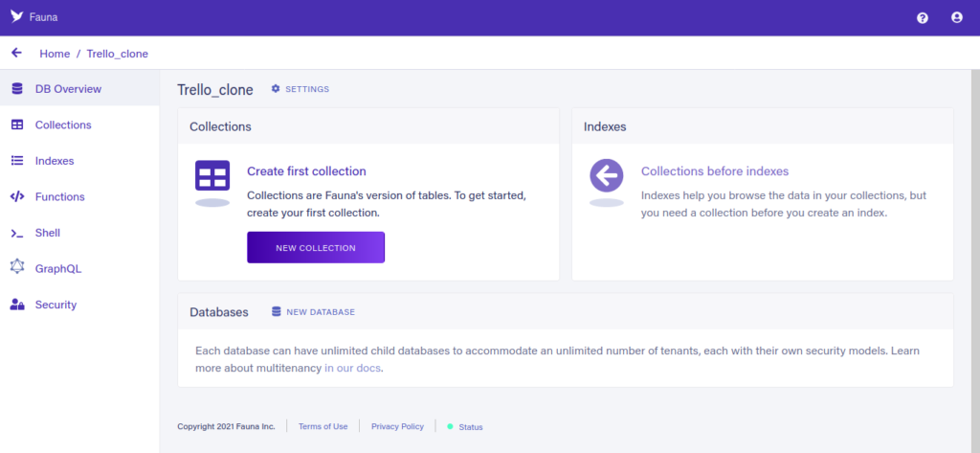Click the DB Overview database icon
Screen dimensions: 980x453
click(x=17, y=89)
